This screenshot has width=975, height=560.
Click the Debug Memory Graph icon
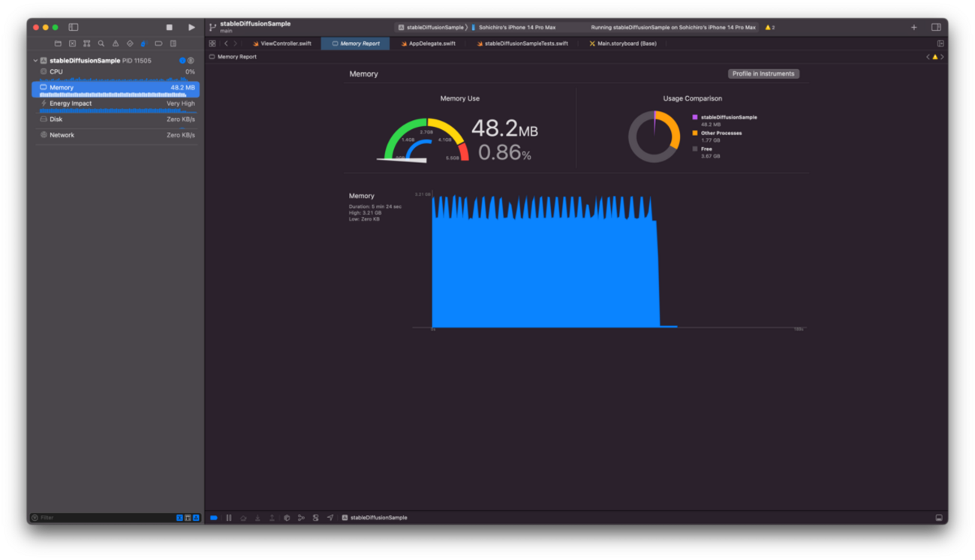301,518
